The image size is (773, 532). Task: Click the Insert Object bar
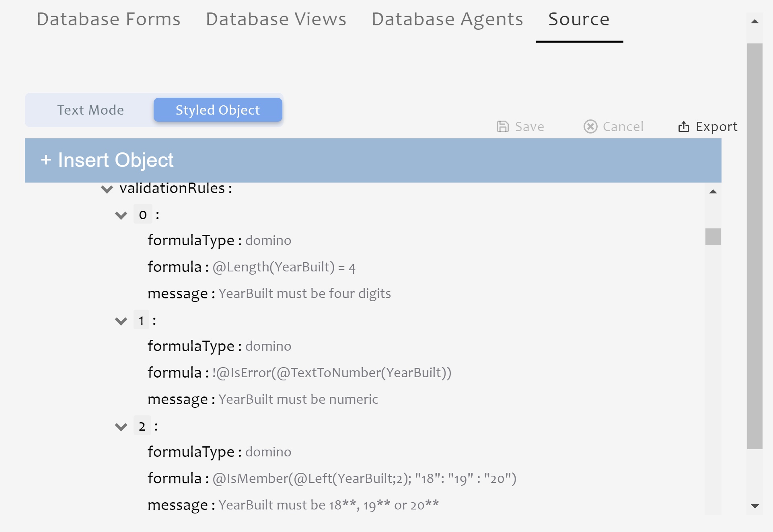pos(373,160)
